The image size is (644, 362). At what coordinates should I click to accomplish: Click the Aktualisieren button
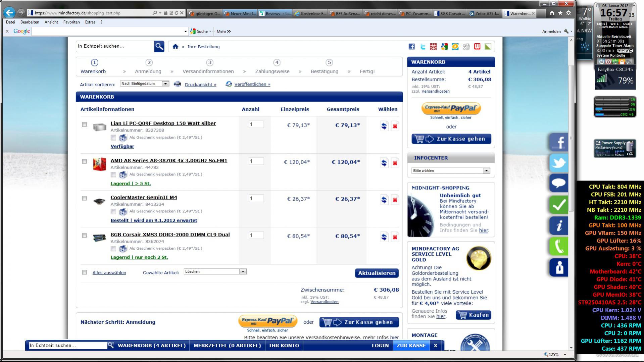click(377, 273)
